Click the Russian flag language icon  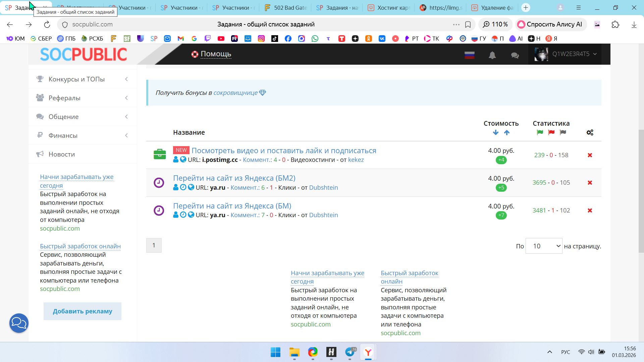point(469,55)
